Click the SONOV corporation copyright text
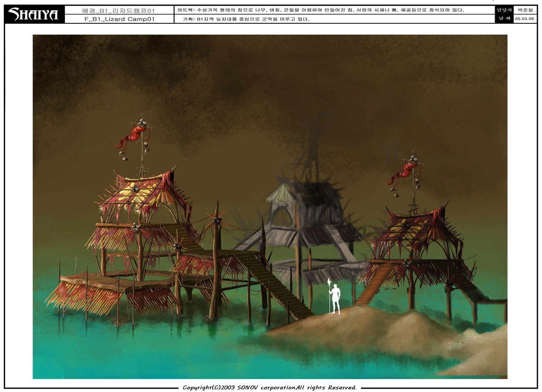Screen dimensions: 542x392 coord(270,387)
